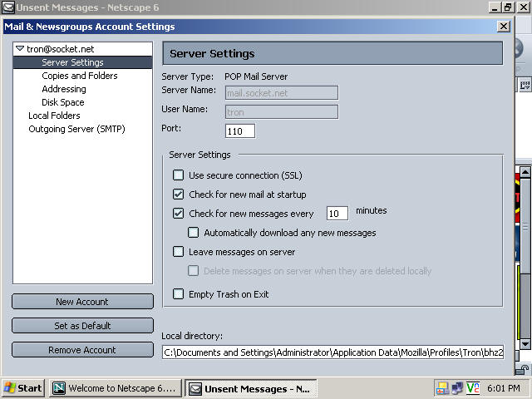Click scroll up arrow in background window
The height and width of the screenshot is (399, 532).
pos(525,172)
